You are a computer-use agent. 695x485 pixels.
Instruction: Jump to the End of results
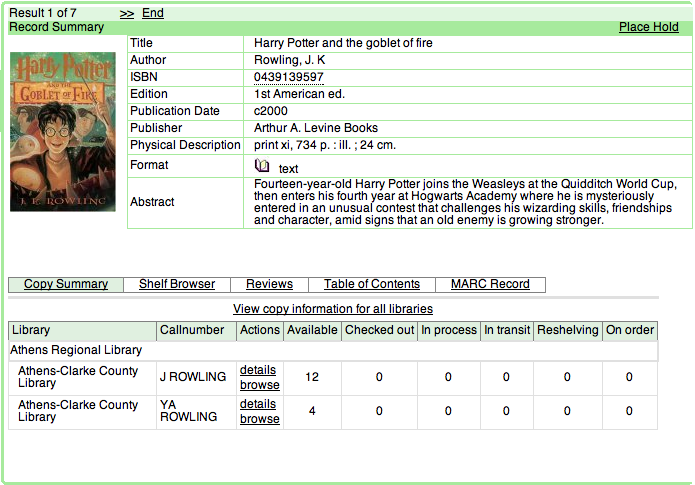(x=153, y=13)
